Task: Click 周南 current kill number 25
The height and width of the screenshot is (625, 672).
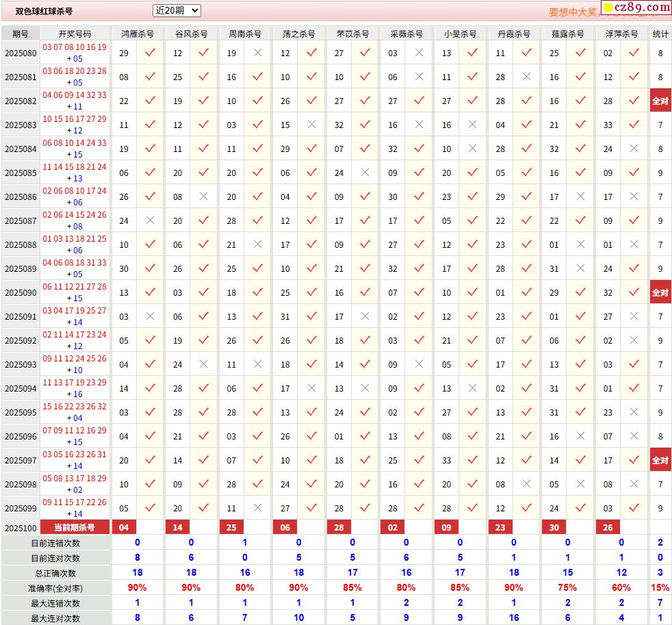Action: pyautogui.click(x=231, y=527)
